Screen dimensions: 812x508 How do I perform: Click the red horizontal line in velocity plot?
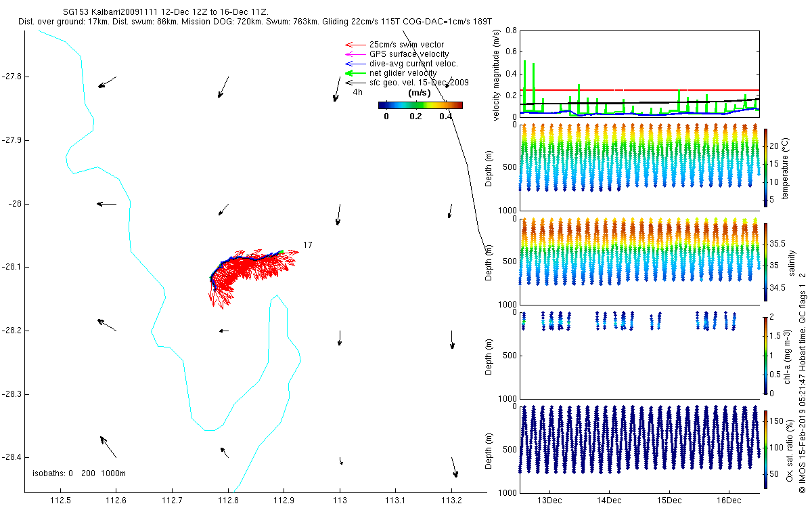point(639,89)
